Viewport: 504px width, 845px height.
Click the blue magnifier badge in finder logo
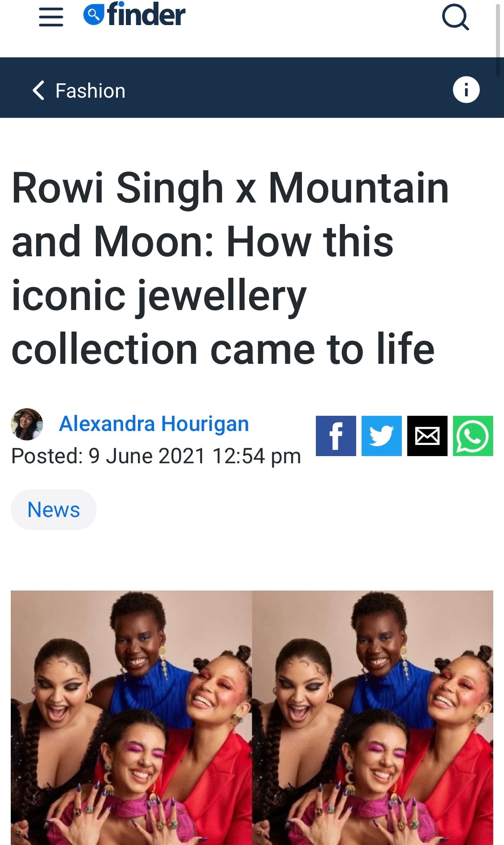pos(94,15)
